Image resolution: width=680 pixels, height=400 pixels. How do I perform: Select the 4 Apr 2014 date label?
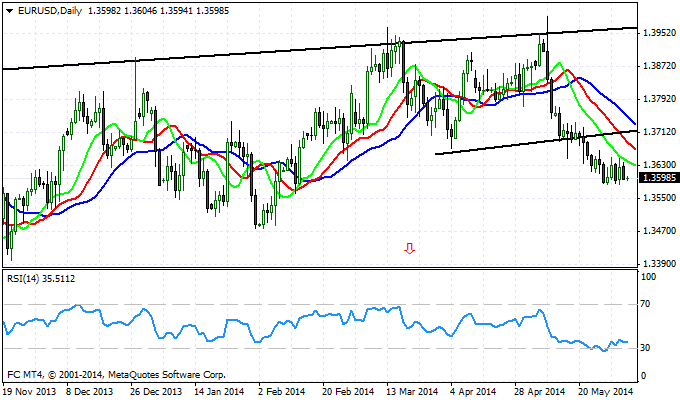[473, 391]
